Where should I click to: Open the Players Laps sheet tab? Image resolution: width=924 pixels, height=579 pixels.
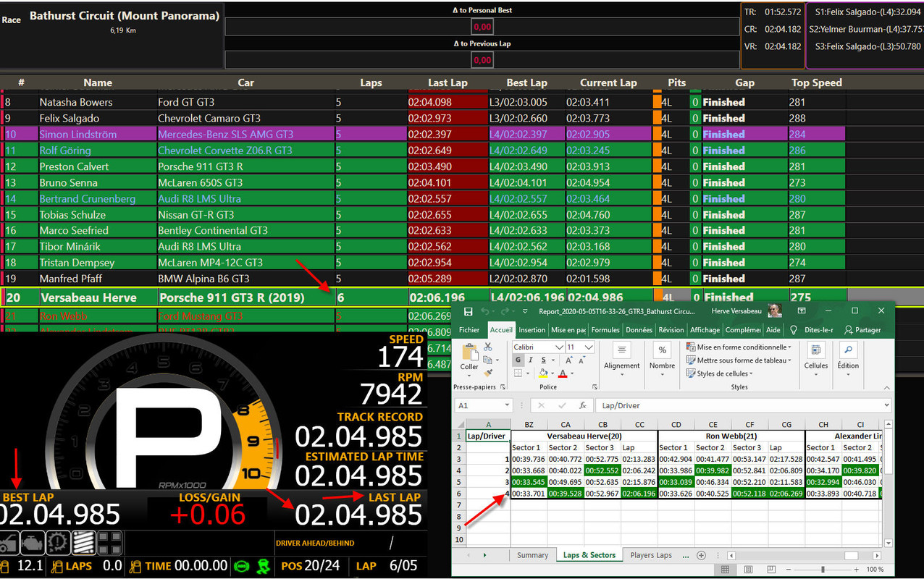pyautogui.click(x=651, y=555)
